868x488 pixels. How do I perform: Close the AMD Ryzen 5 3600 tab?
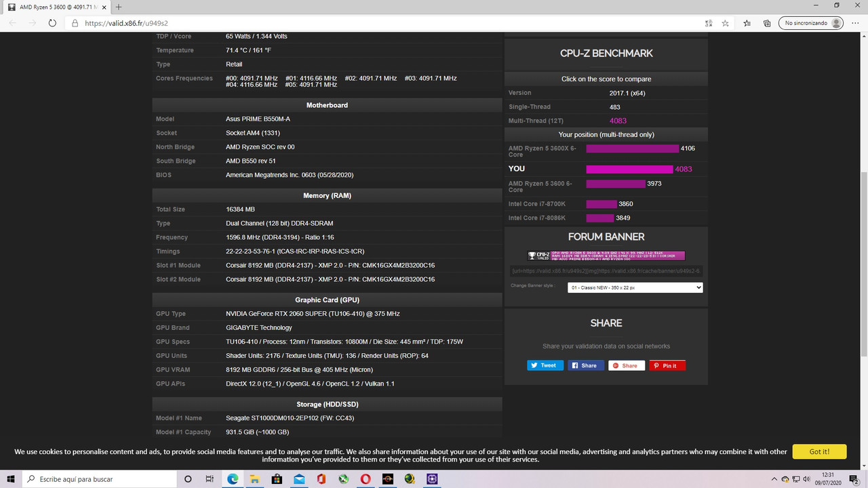click(x=105, y=7)
